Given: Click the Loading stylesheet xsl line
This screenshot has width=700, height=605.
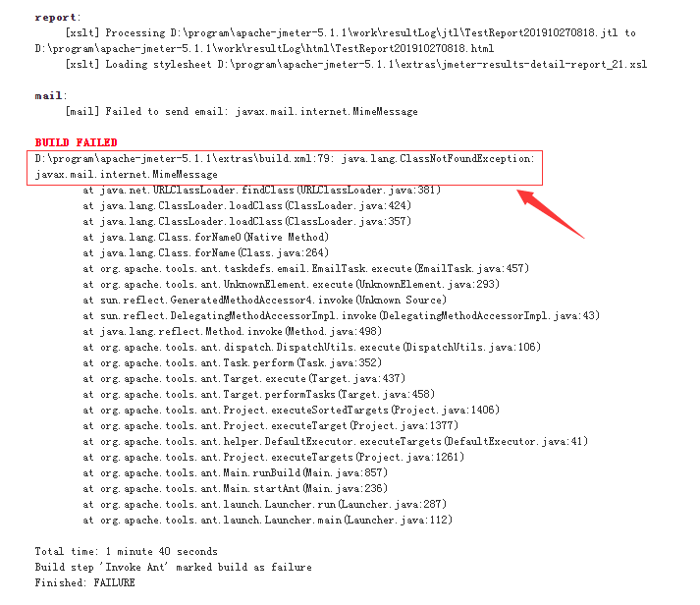Looking at the screenshot, I should 355,64.
